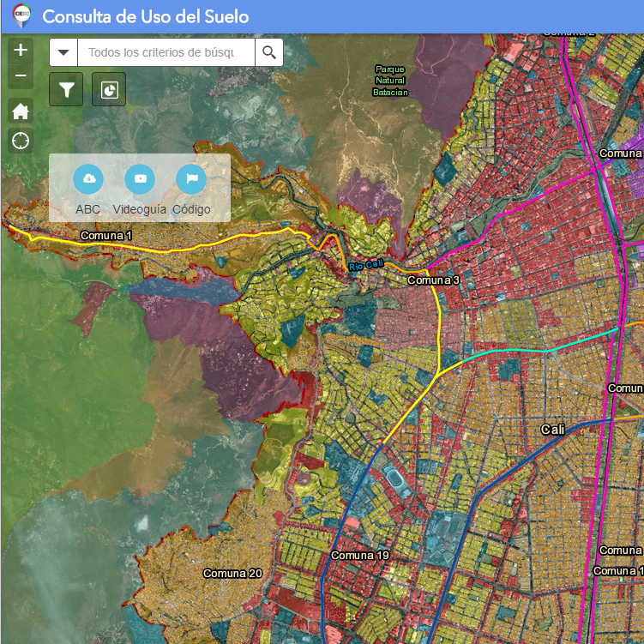
Task: Select the Comuna 20 area label
Action: 232,573
